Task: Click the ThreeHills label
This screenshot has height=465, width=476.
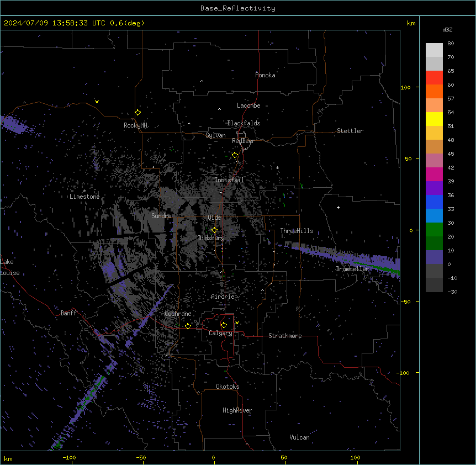Action: click(297, 231)
